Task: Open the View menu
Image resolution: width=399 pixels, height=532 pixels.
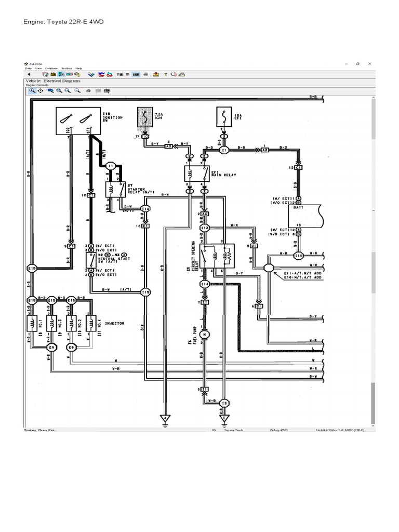Action: 38,68
